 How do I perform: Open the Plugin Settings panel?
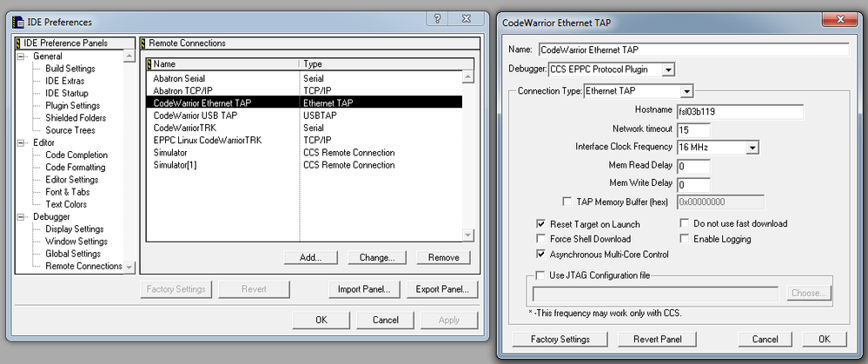[72, 106]
